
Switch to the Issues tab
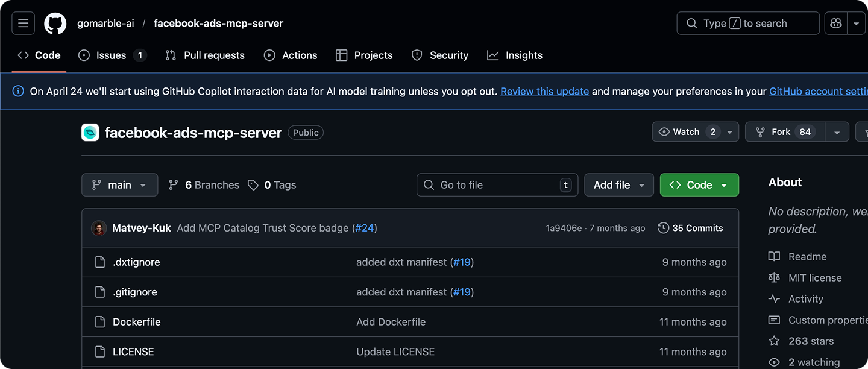tap(112, 55)
